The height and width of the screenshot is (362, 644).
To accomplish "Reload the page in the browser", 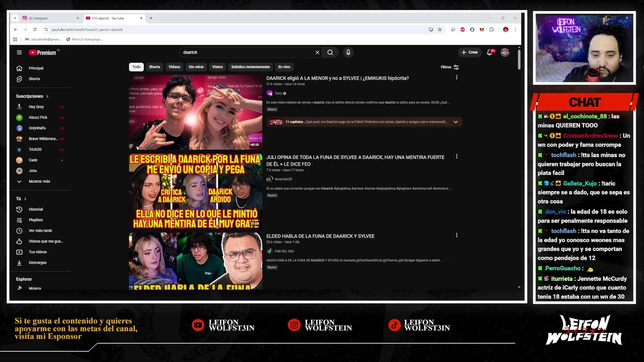I will (35, 30).
